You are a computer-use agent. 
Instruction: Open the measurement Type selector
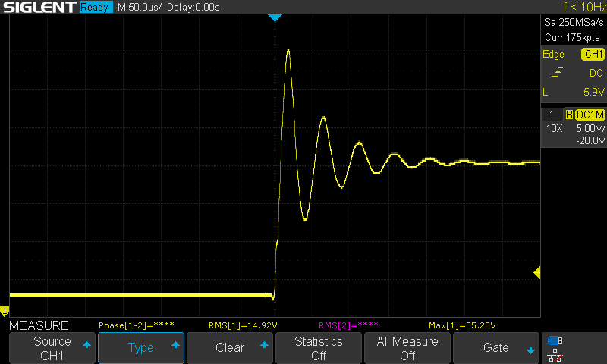pos(141,348)
